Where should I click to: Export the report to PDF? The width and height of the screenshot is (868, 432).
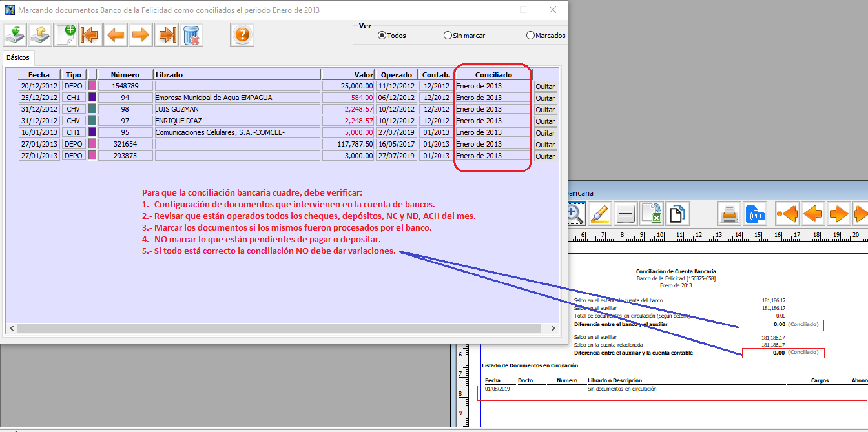coord(755,213)
